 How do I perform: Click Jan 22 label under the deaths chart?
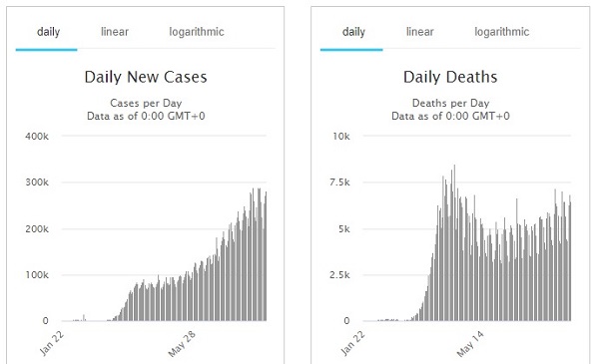coord(352,344)
